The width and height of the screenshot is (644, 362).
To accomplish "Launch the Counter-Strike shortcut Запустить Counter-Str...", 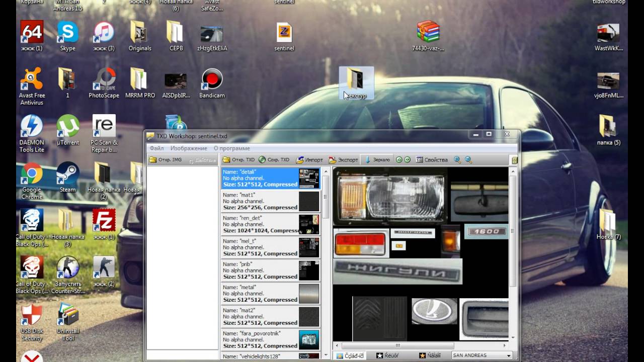I will tap(67, 276).
